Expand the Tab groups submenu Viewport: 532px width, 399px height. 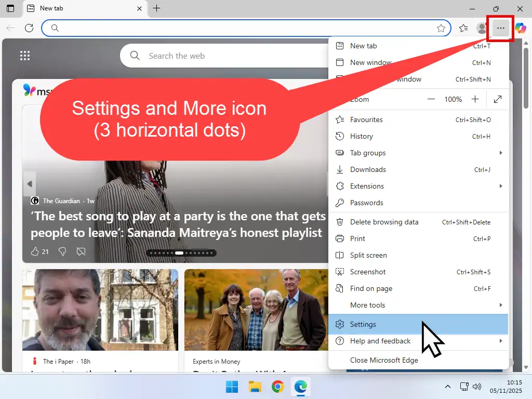pos(500,153)
